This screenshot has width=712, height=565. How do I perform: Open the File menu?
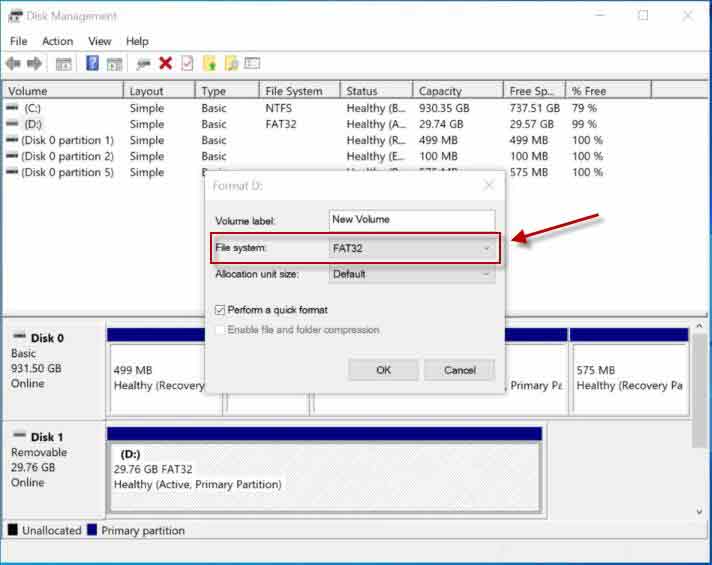coord(19,41)
